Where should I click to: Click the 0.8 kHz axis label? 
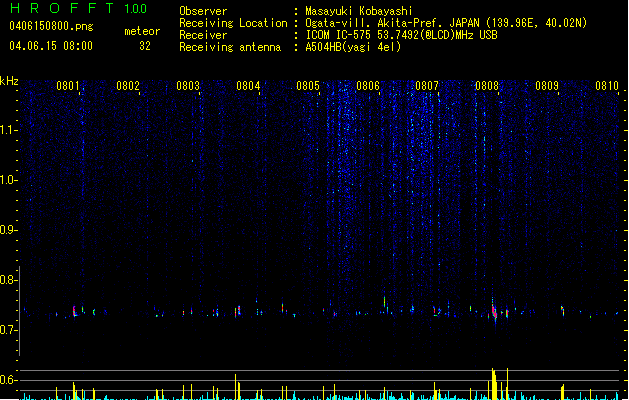pos(9,280)
